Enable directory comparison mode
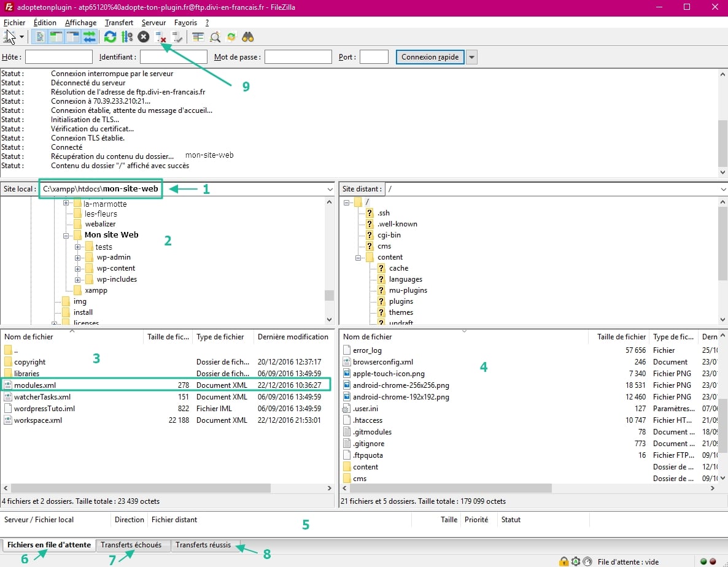The height and width of the screenshot is (567, 728). coord(197,37)
